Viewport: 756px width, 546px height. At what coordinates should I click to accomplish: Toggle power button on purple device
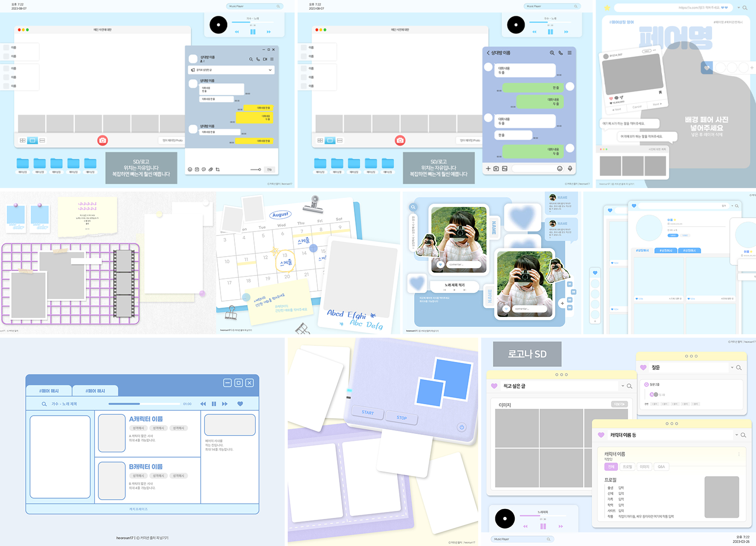(461, 427)
